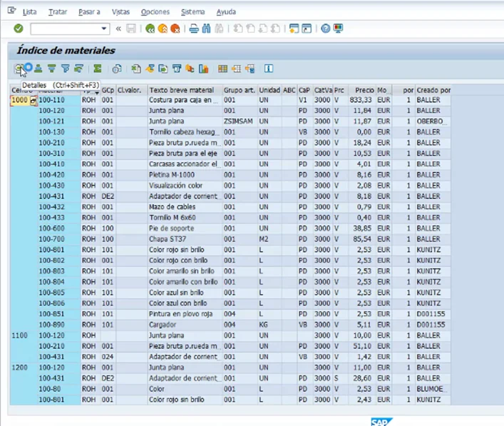Click the Local File export icon
Screen dimensions: 504x426
click(x=163, y=69)
